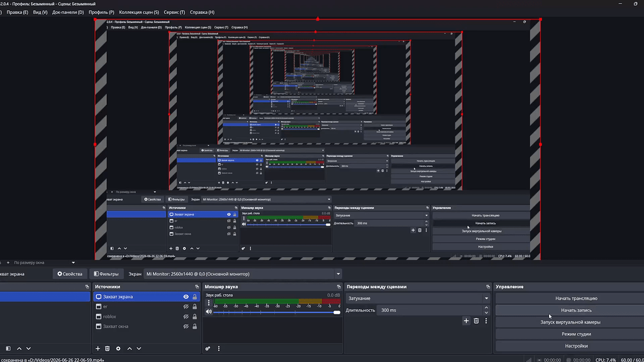The width and height of the screenshot is (644, 362).
Task: Open the Справка (H) menu
Action: click(202, 13)
